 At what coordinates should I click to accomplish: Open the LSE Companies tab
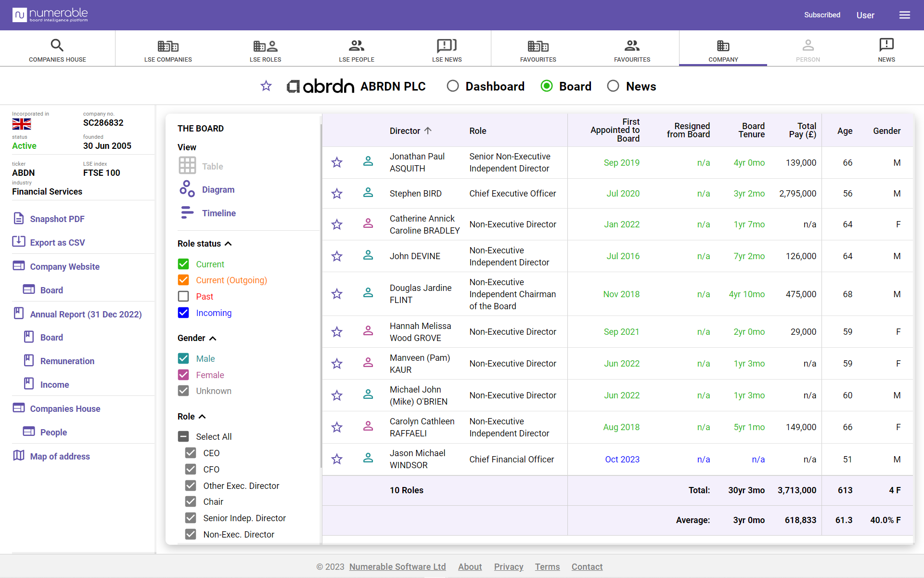168,50
